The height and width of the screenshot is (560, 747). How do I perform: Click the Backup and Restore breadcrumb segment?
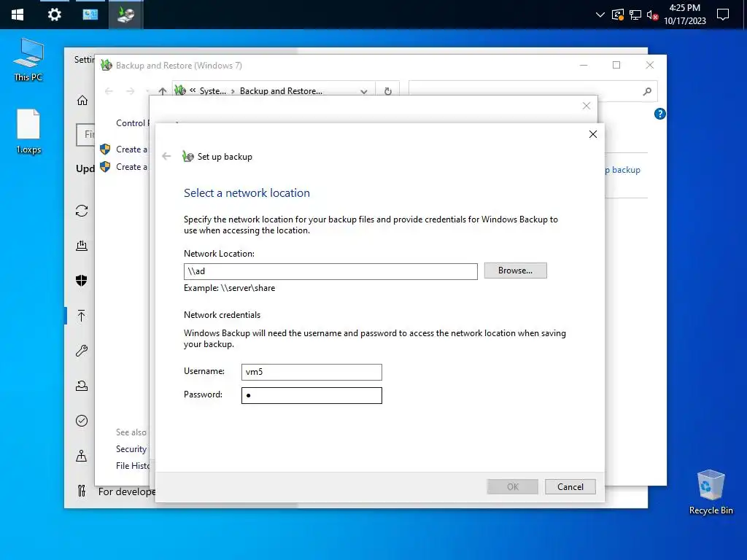click(x=281, y=91)
